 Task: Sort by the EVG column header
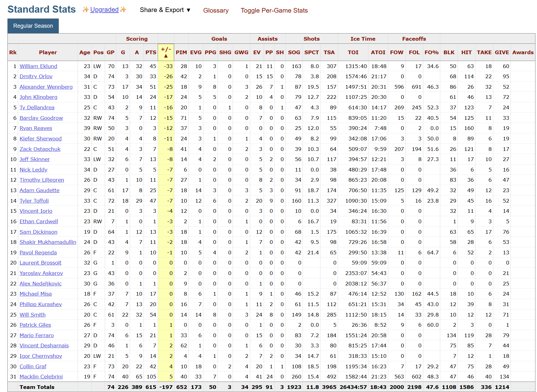[x=196, y=52]
